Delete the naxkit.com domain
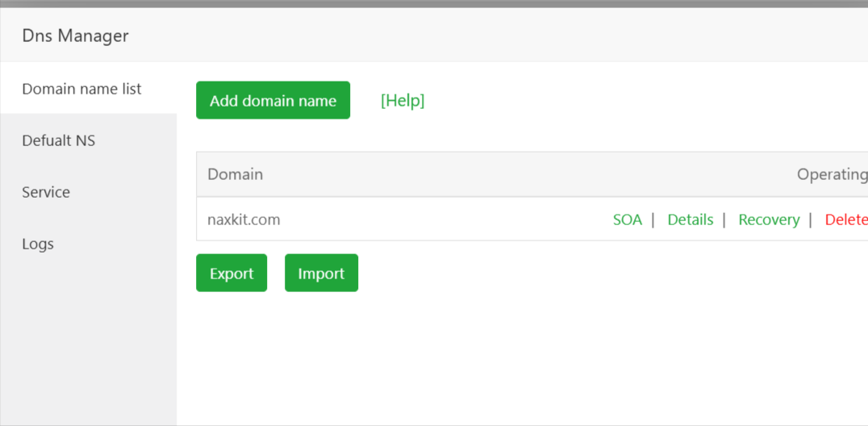This screenshot has height=426, width=868. 845,219
